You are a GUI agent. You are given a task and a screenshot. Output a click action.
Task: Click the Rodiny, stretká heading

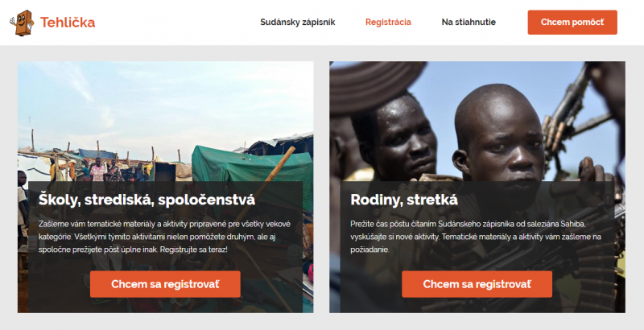coord(404,200)
